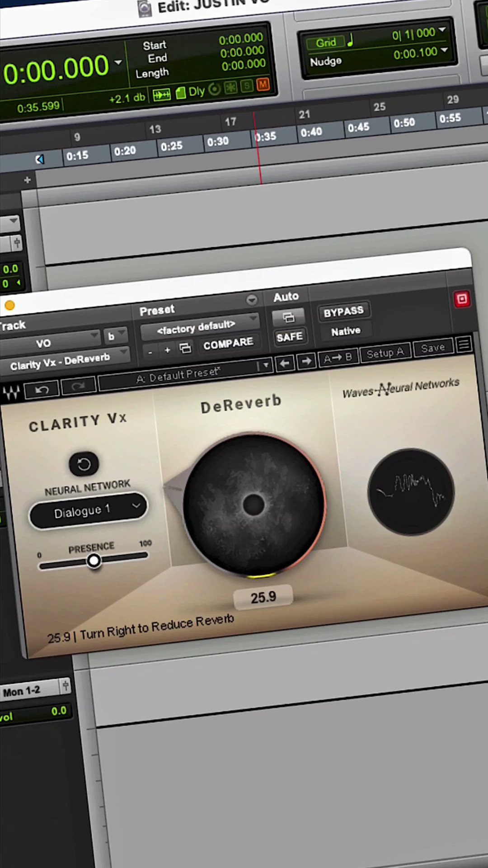Click the orange traffic light button
The image size is (488, 868).
pos(9,306)
